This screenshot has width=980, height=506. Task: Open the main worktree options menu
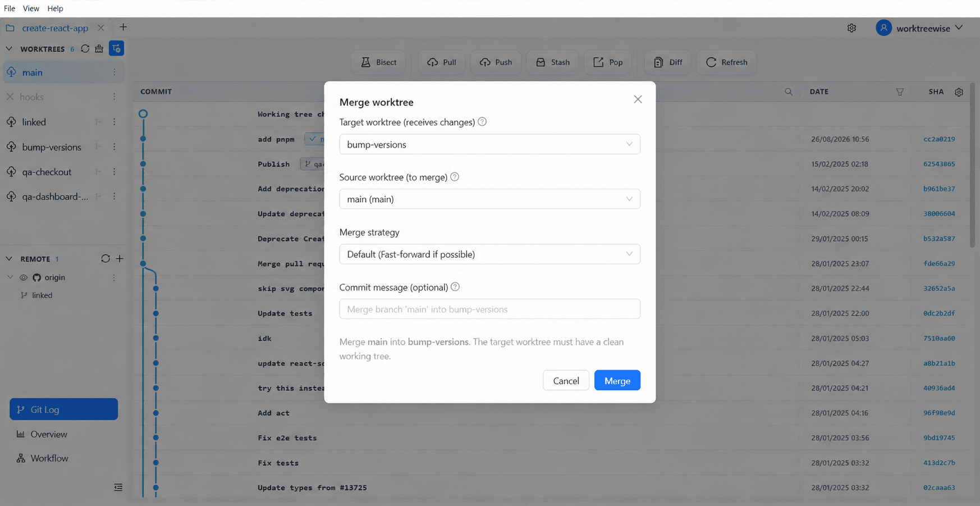point(114,72)
